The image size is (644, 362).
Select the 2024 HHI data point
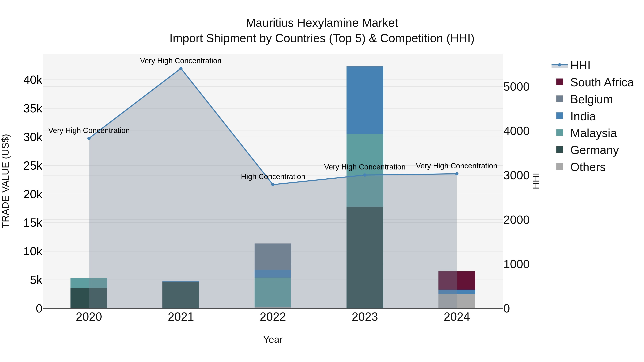457,174
